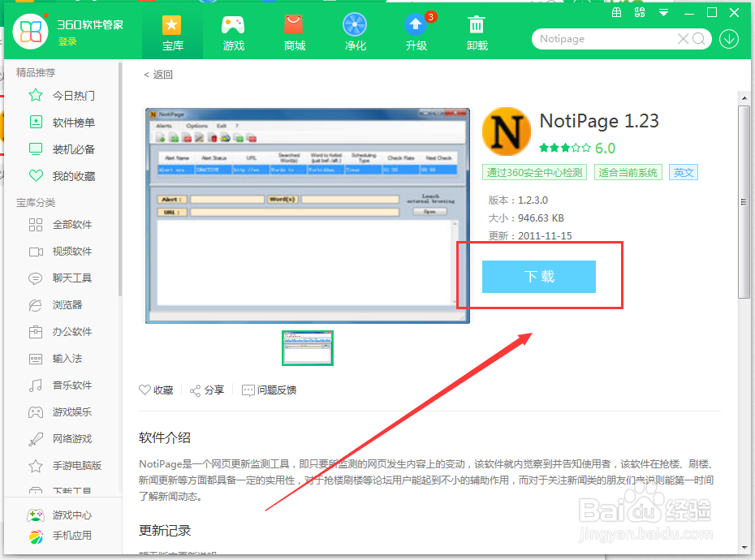The image size is (755, 560).
Task: Click the 宝库分类 section label
Action: [36, 203]
